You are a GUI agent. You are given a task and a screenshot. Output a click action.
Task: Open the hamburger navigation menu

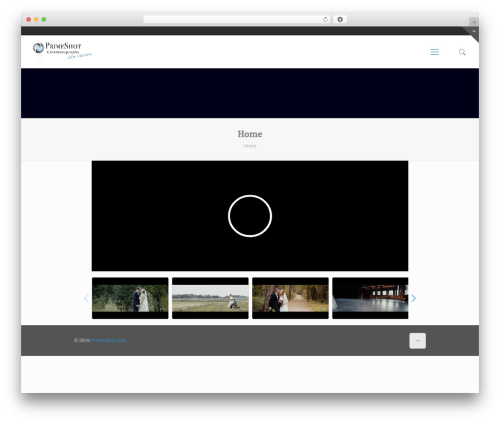[434, 52]
